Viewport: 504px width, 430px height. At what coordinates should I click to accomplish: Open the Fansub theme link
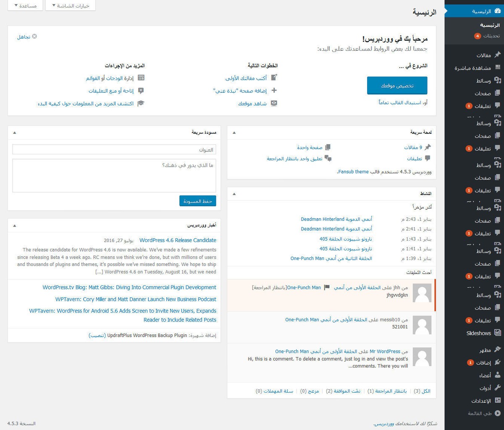(x=353, y=172)
